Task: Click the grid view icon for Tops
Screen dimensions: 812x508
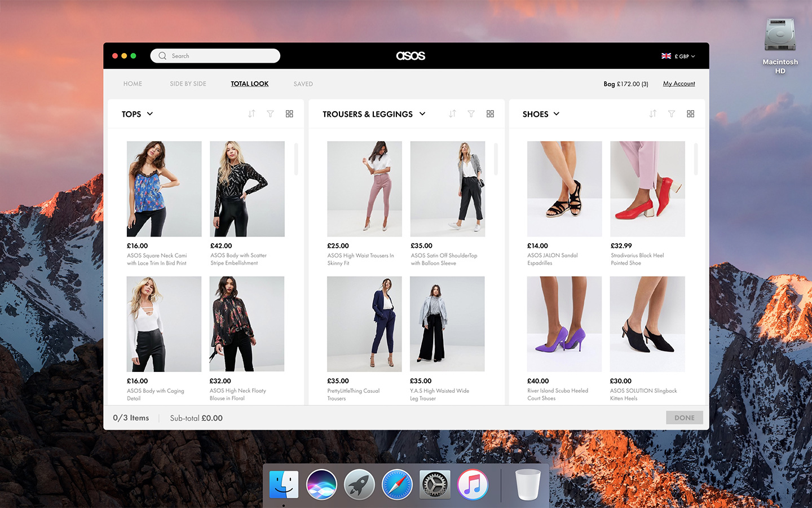Action: pos(289,113)
